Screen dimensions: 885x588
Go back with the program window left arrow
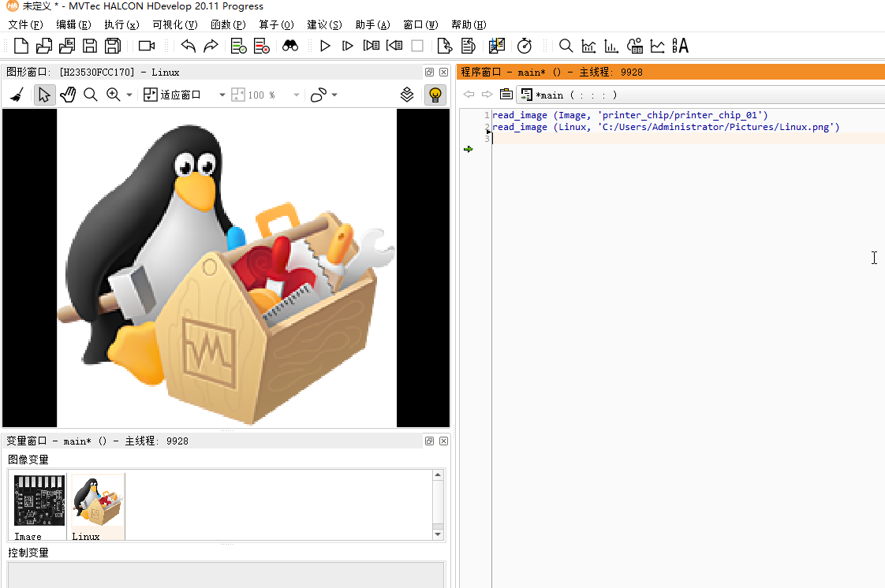click(469, 94)
